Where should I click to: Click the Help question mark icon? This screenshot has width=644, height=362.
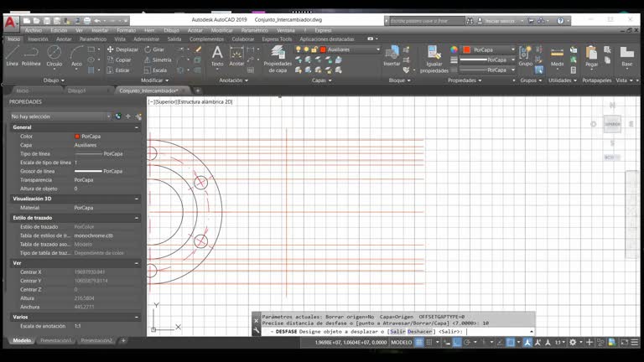click(x=560, y=20)
